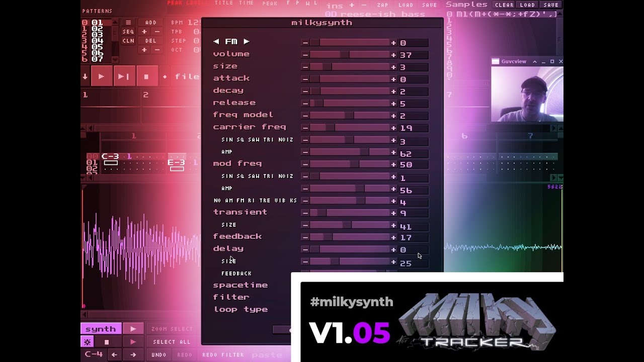Roll up the Guvcview window
644x362 pixels.
(534, 61)
